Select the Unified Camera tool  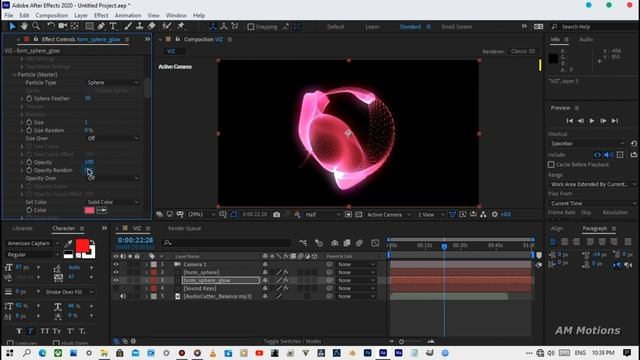(62, 27)
